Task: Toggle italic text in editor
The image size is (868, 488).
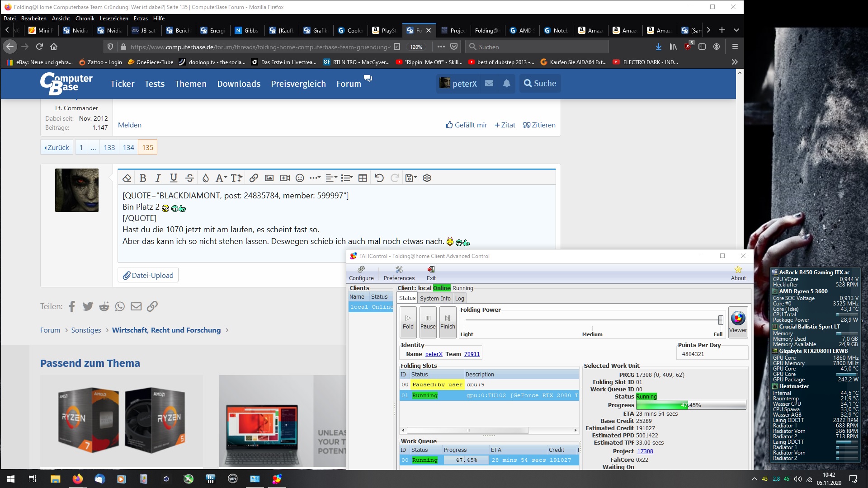Action: 158,178
